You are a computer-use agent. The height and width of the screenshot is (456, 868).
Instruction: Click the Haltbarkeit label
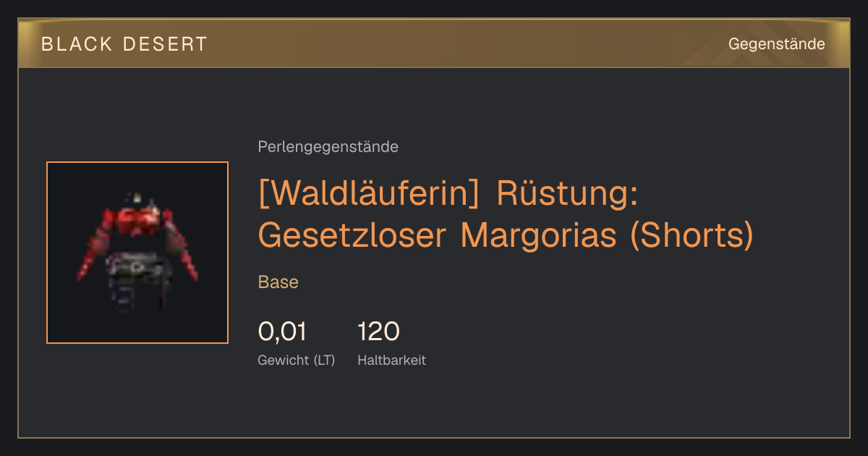[391, 360]
